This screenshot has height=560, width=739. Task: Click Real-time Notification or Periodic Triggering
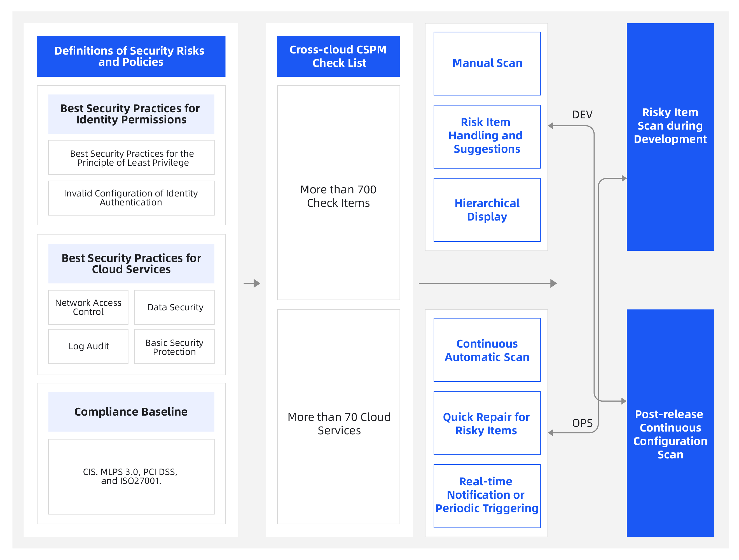click(487, 496)
